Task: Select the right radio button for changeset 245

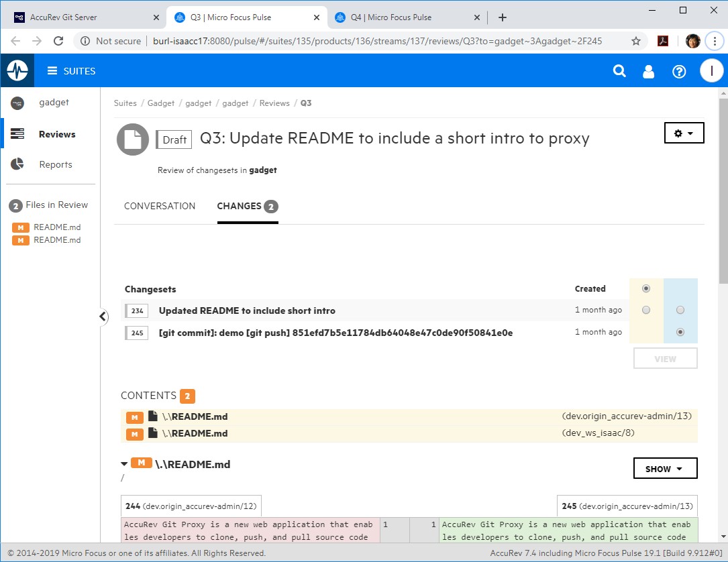Action: point(680,332)
